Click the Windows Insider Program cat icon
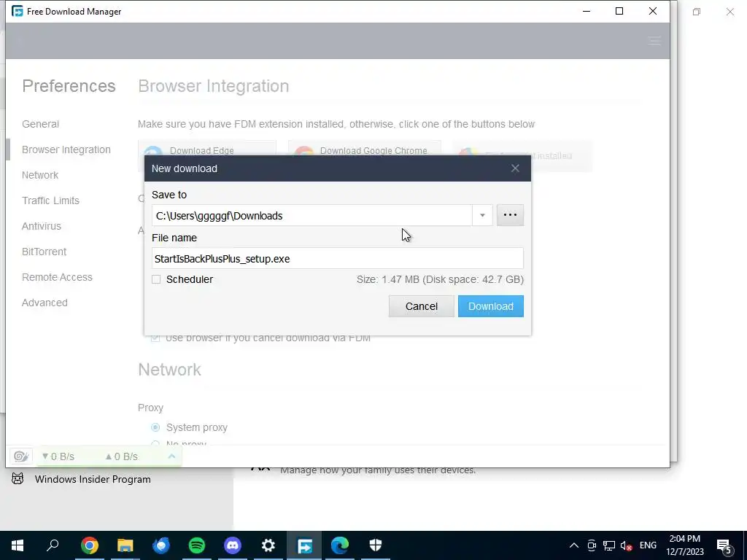747x560 pixels. 18,479
